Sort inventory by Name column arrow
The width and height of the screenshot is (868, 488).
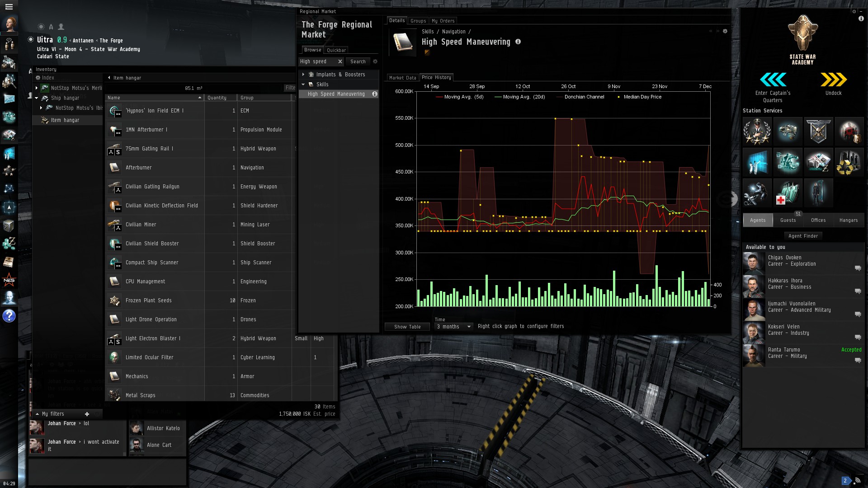199,98
